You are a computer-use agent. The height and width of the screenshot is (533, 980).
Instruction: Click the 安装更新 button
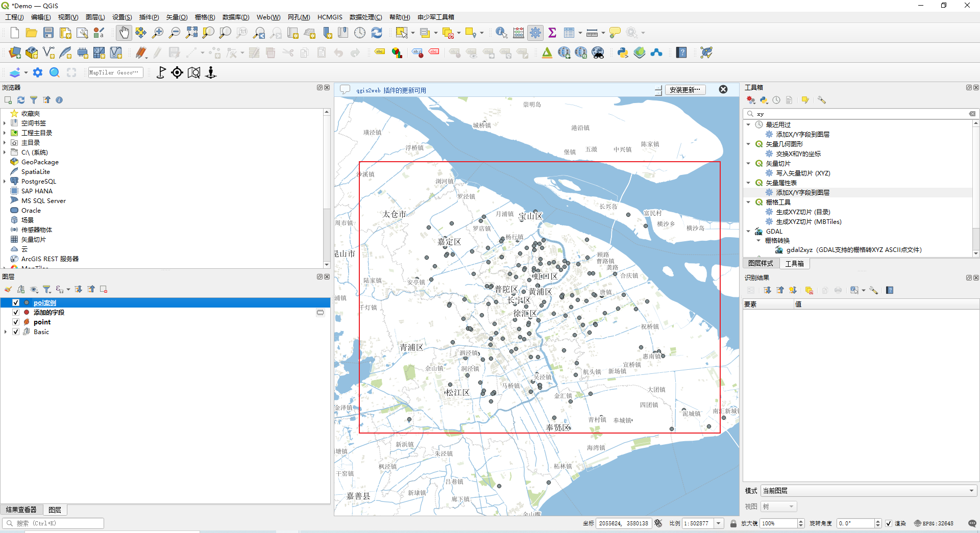click(685, 90)
